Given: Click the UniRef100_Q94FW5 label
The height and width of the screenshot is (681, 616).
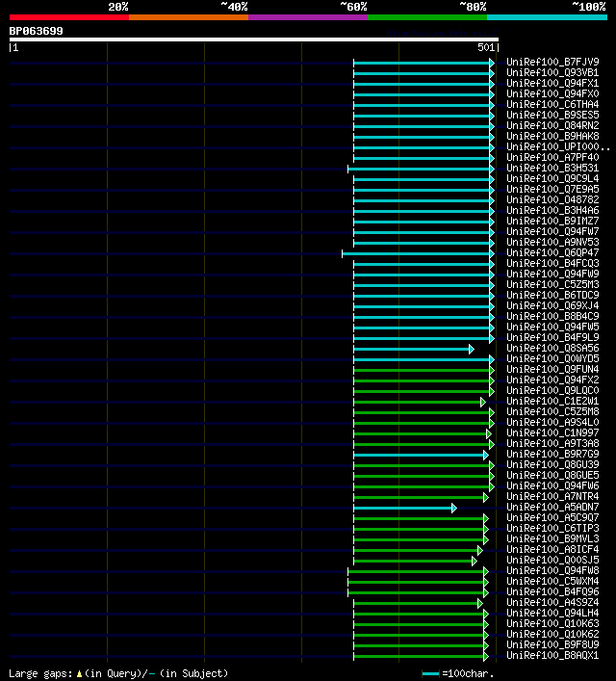Looking at the screenshot, I should [552, 327].
